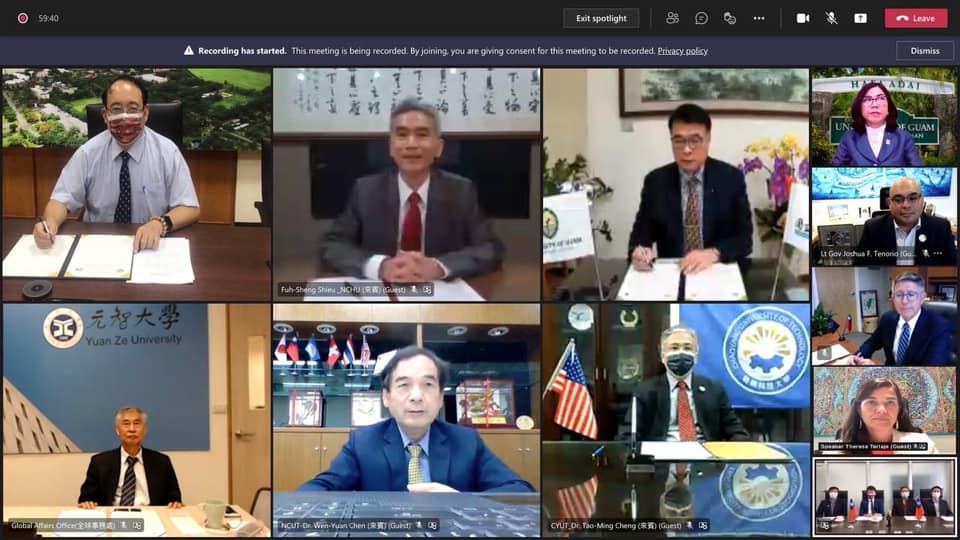Viewport: 960px width, 540px height.
Task: Open more options on Lt Gov Joshua tile
Action: click(x=938, y=254)
